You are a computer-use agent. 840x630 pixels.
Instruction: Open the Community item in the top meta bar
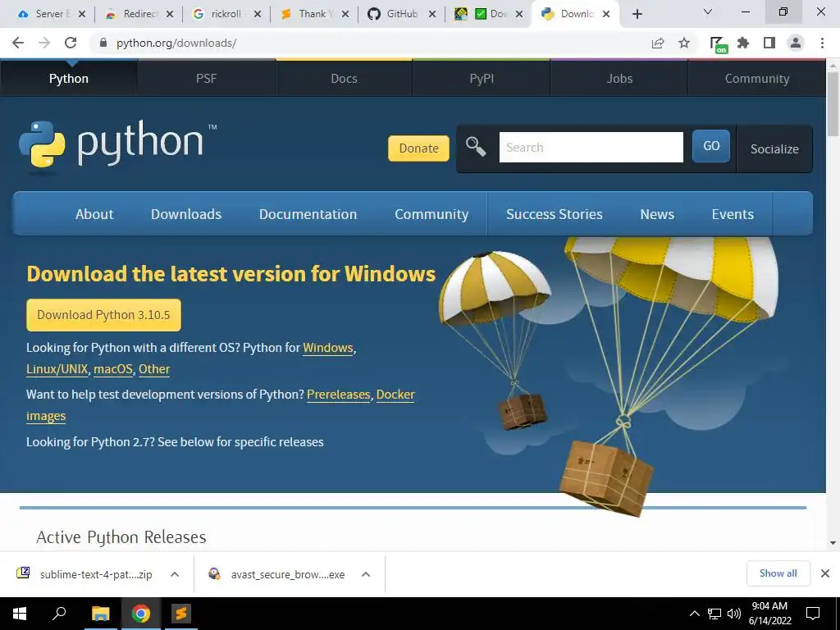(757, 79)
